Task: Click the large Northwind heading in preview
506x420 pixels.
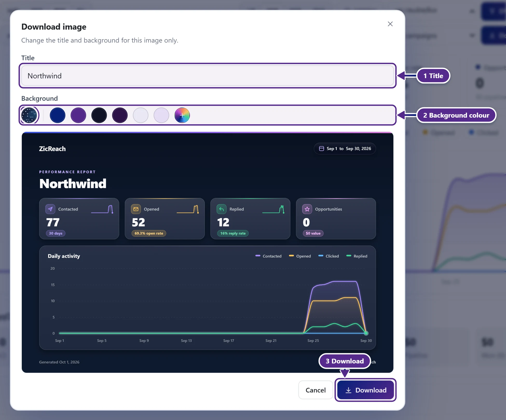Action: (x=73, y=184)
